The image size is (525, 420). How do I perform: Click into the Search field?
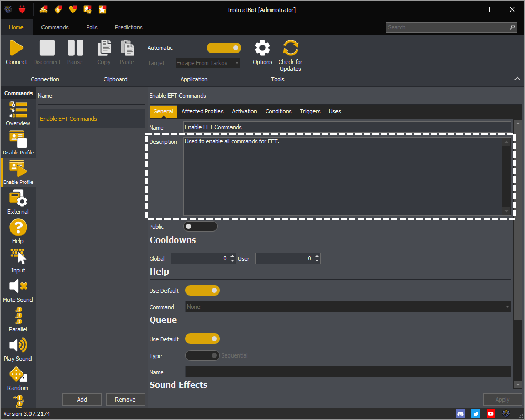[447, 27]
